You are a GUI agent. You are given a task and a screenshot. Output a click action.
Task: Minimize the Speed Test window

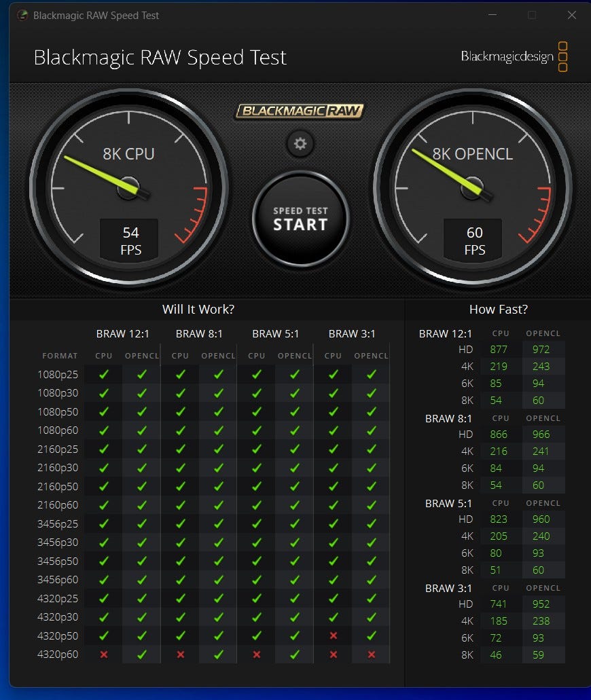492,15
